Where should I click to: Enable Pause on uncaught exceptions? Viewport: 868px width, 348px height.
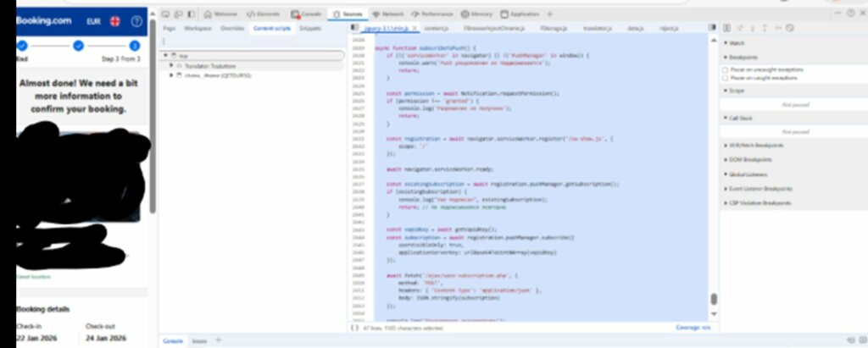[725, 69]
